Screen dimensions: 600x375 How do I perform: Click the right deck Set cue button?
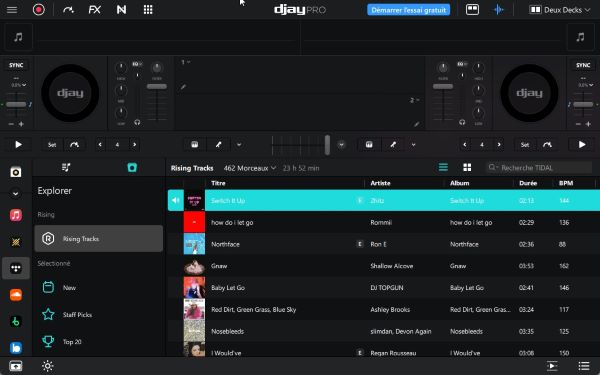525,145
